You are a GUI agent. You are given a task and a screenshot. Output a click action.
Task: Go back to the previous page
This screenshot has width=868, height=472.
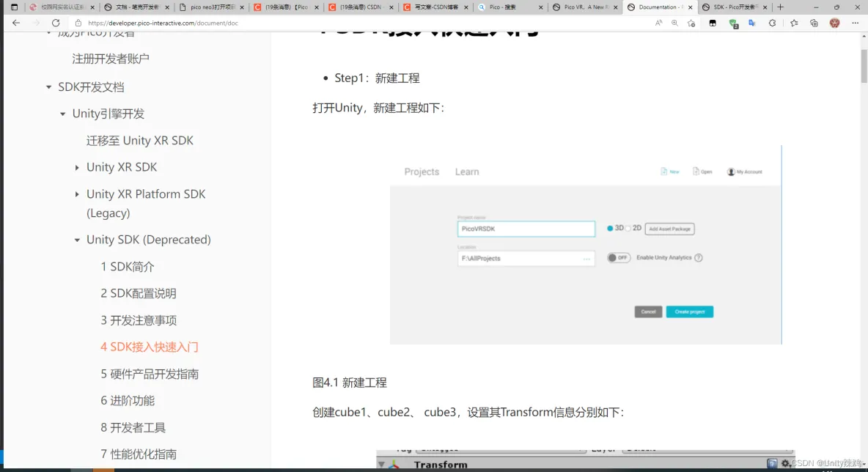click(16, 23)
